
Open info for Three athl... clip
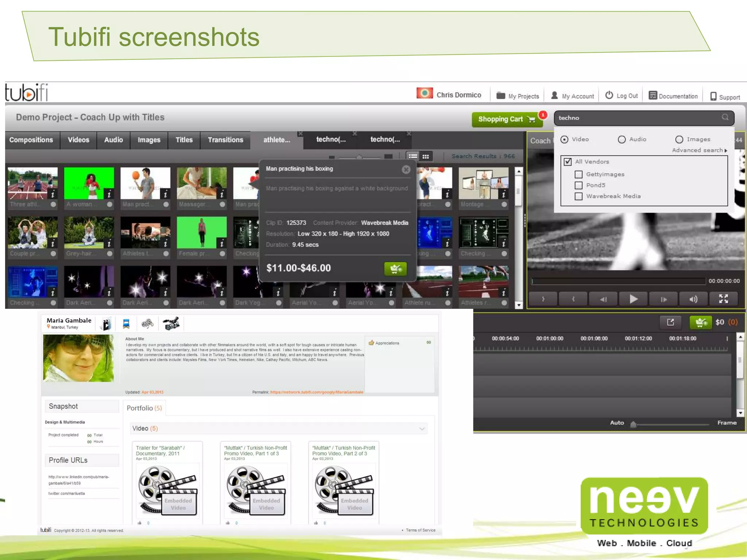click(x=53, y=194)
